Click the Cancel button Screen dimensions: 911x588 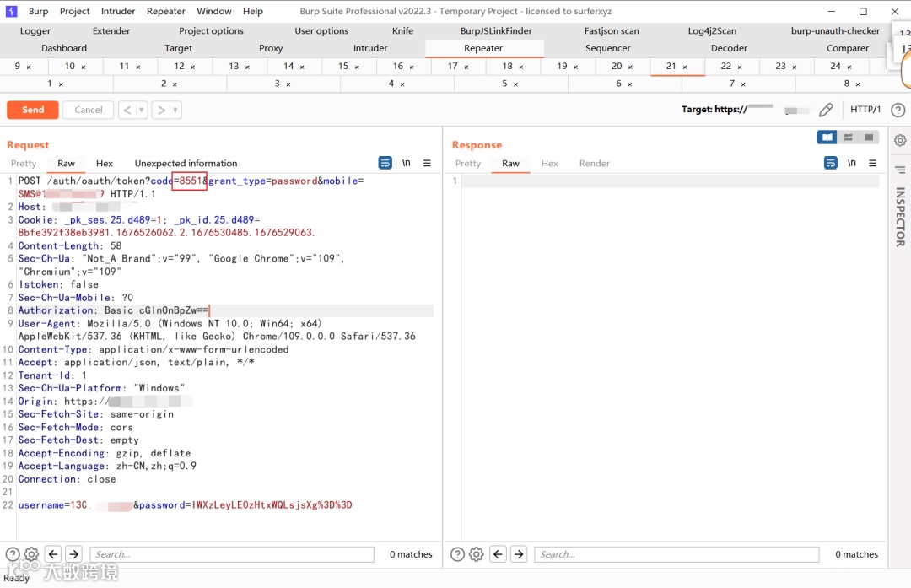(x=89, y=110)
